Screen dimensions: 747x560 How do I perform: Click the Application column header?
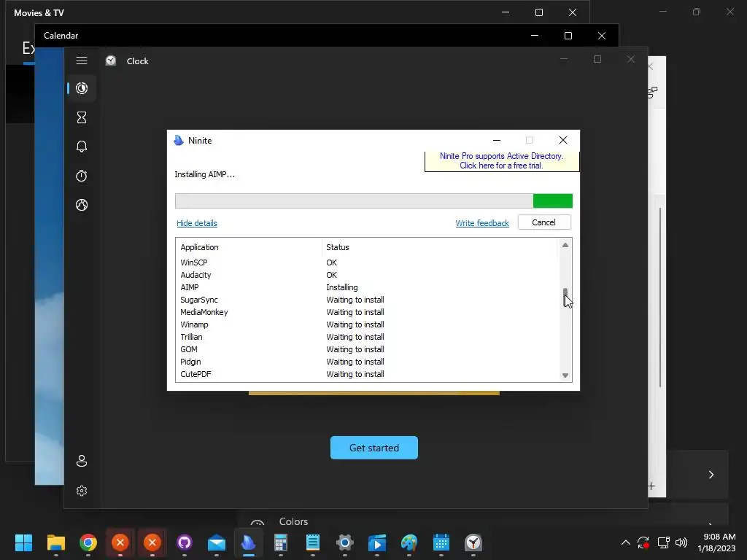249,247
